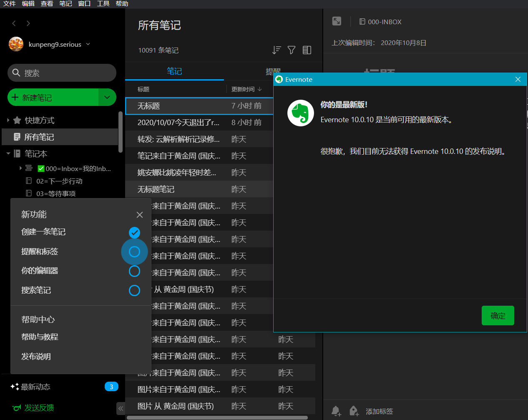The height and width of the screenshot is (420, 528).
Task: Open the 工具 menu
Action: 103,4
